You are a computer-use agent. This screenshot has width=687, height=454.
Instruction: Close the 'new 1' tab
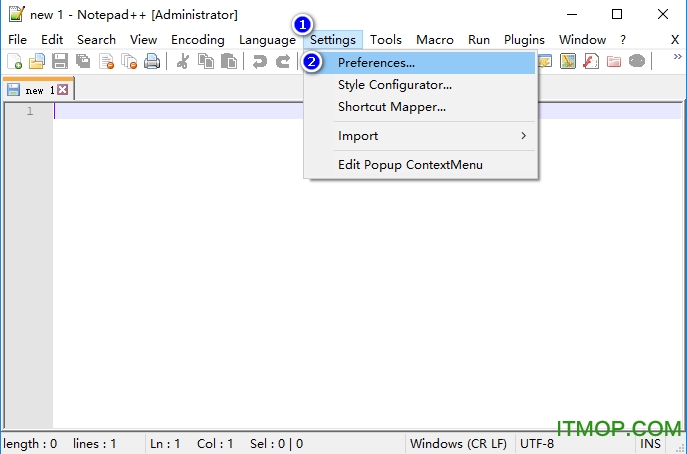click(63, 90)
